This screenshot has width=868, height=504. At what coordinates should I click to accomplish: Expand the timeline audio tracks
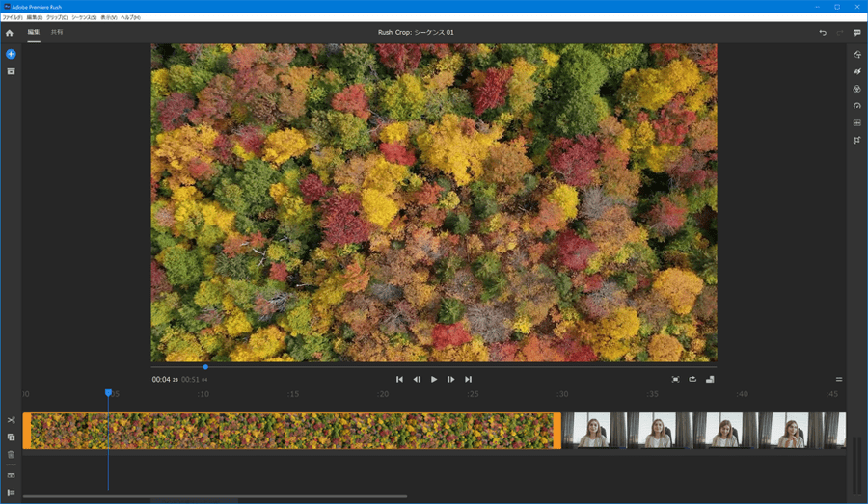click(x=11, y=492)
